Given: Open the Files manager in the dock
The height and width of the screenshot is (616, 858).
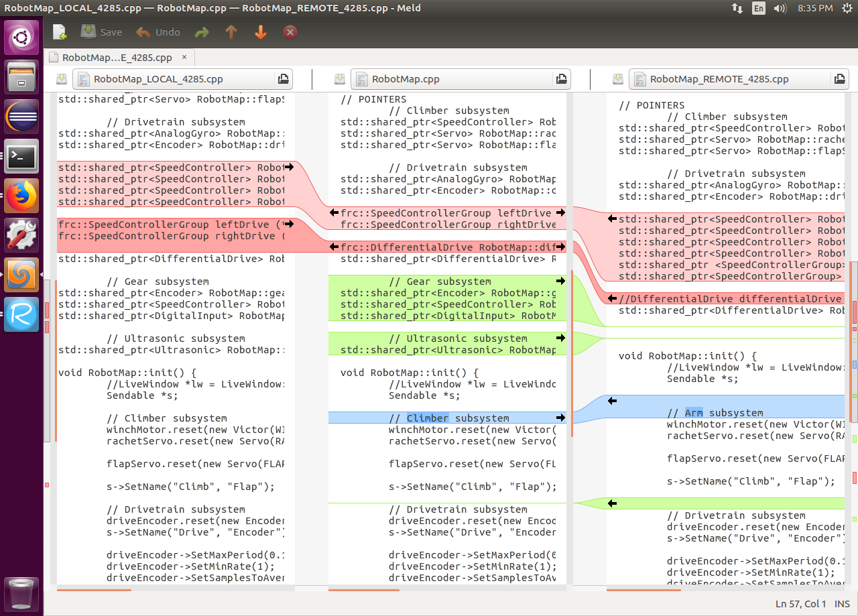Looking at the screenshot, I should click(21, 77).
